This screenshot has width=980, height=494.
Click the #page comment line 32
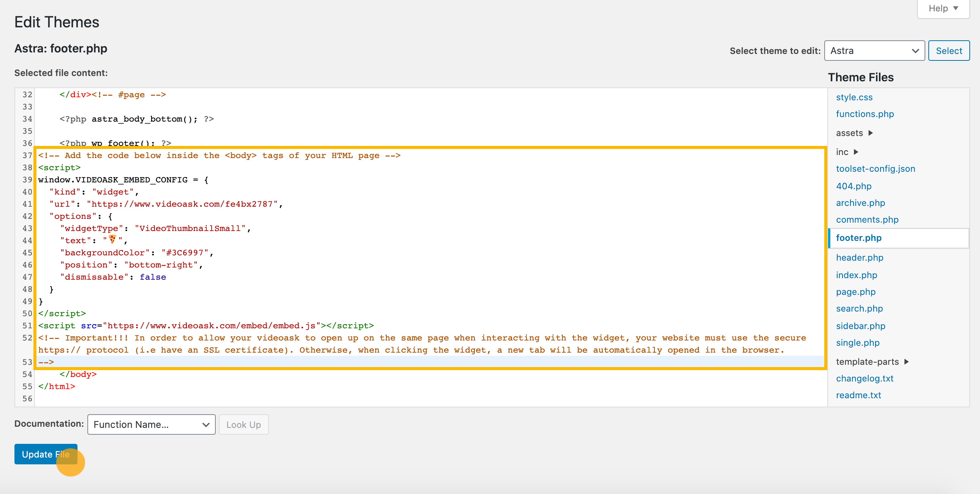coord(112,95)
